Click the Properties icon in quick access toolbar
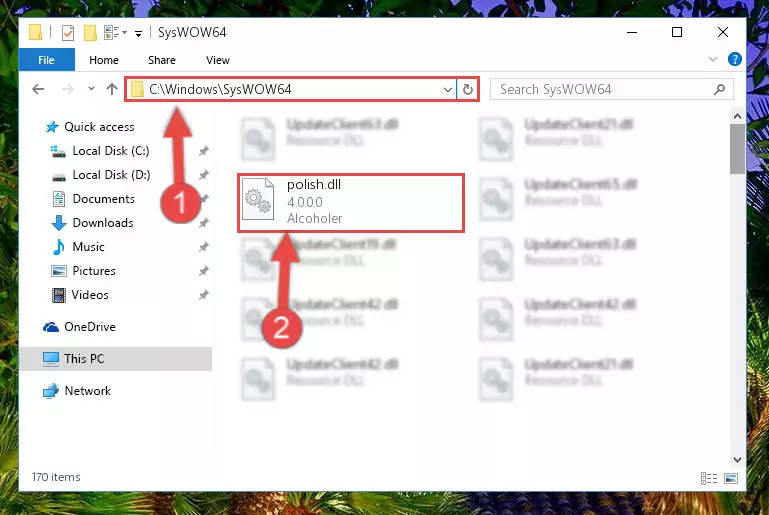 point(68,33)
